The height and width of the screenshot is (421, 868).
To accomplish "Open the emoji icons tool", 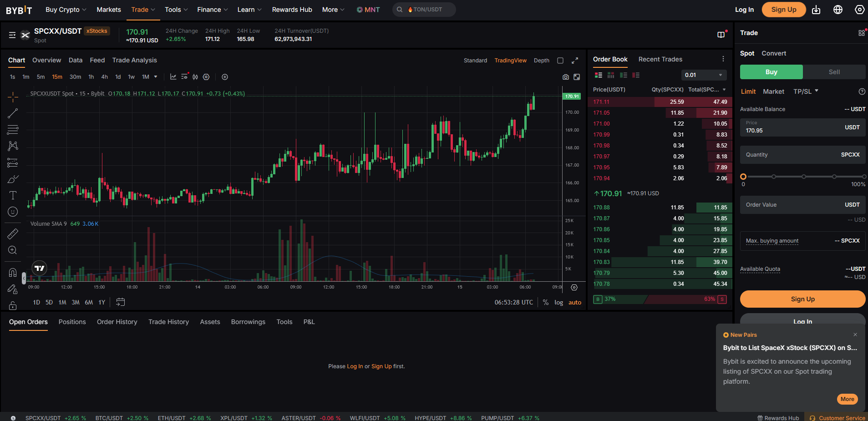I will click(x=13, y=212).
